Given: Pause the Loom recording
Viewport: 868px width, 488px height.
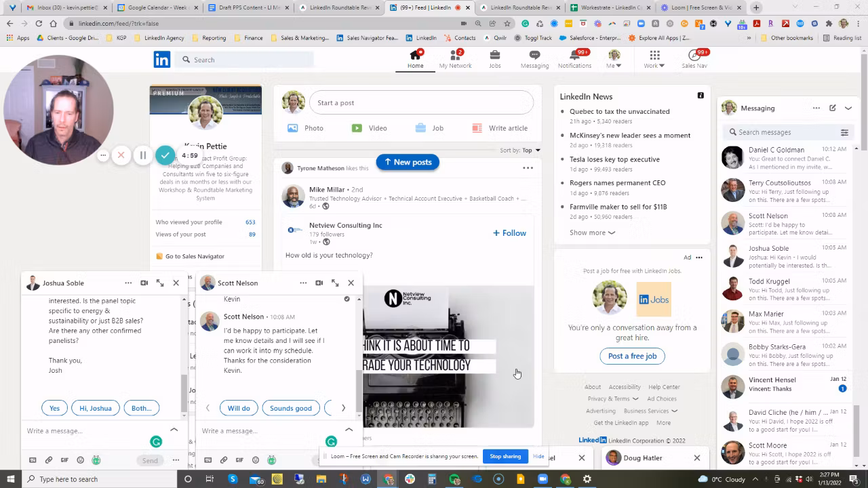Looking at the screenshot, I should [x=143, y=155].
